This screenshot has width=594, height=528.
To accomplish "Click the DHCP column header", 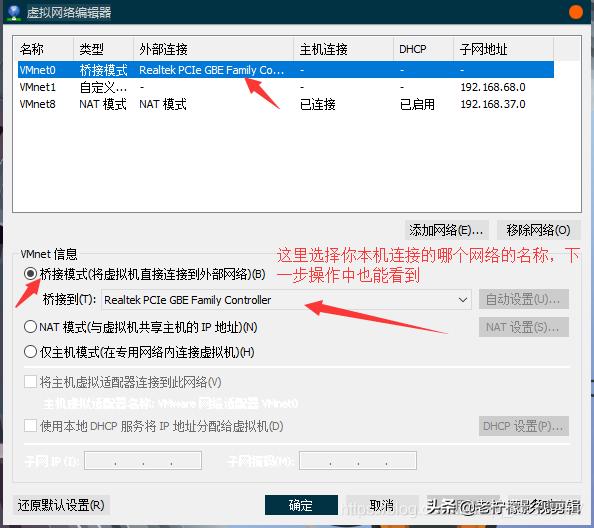I will coord(424,49).
